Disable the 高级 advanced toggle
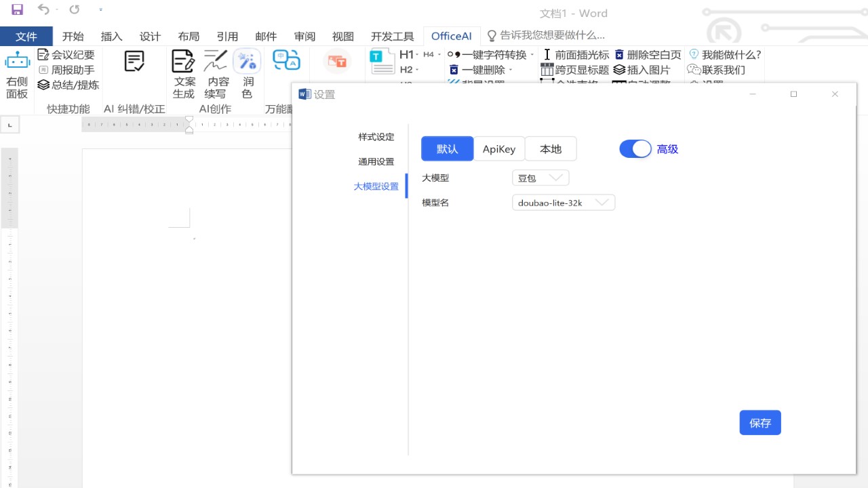This screenshot has width=868, height=488. [x=635, y=148]
